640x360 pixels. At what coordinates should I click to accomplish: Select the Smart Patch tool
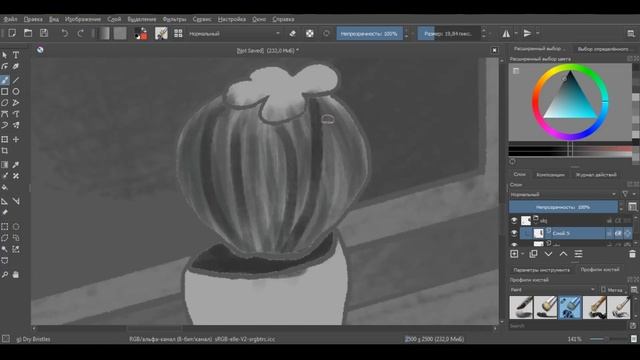coord(16,176)
